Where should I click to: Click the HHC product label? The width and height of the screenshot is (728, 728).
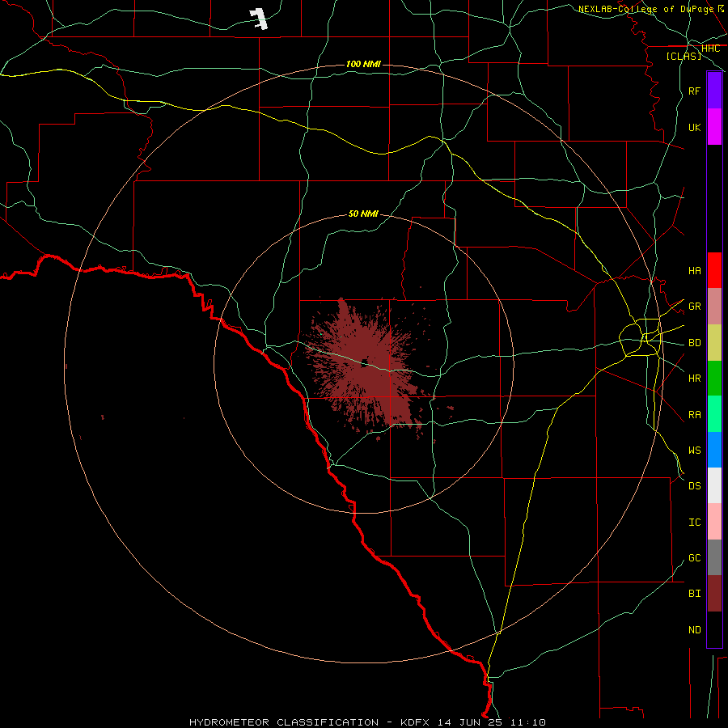[710, 49]
